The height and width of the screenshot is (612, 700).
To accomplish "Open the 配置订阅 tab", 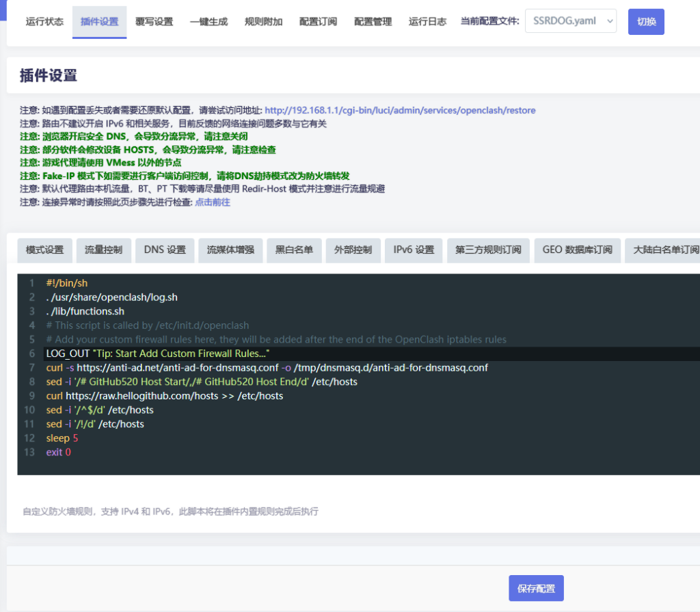I will click(318, 22).
